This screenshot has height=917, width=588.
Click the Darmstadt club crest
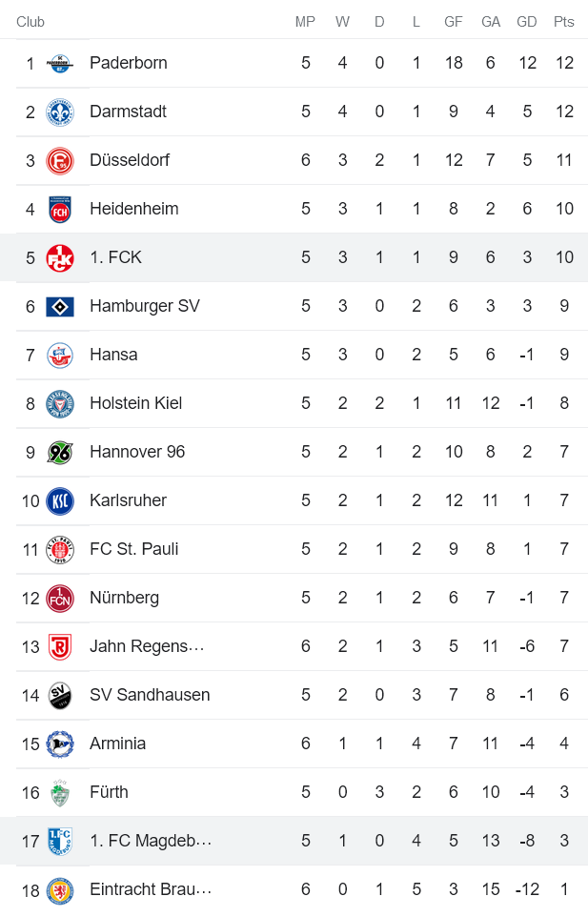(59, 112)
